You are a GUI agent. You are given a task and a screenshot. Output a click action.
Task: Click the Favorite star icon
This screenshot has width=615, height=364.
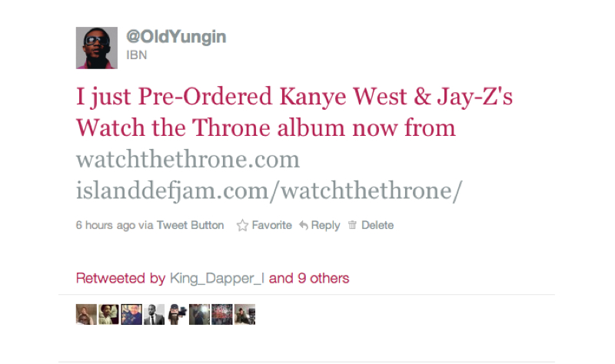(242, 225)
